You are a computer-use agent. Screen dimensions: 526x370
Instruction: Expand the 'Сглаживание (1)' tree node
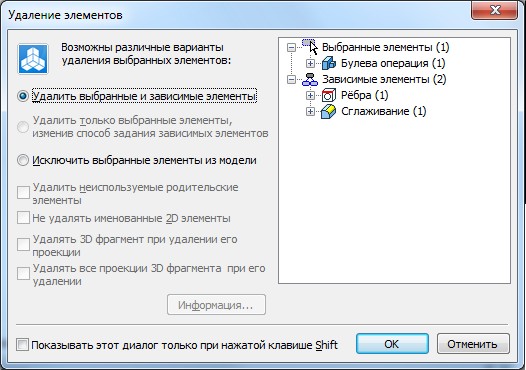pos(310,111)
